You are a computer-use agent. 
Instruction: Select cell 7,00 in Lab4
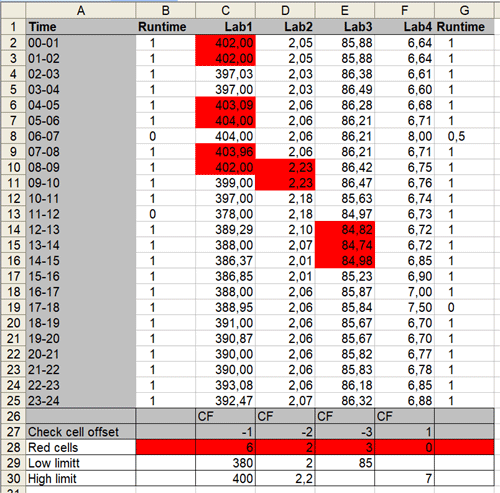pyautogui.click(x=404, y=292)
